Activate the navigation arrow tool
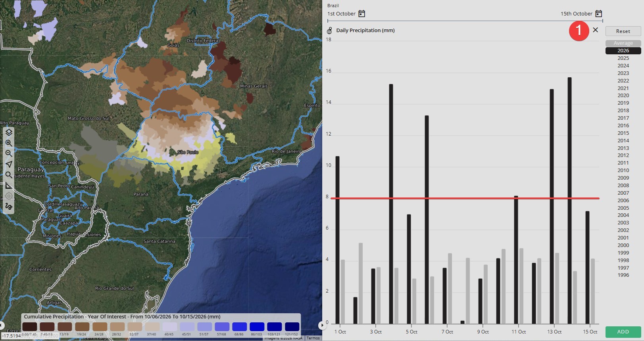This screenshot has width=644, height=341. point(9,164)
